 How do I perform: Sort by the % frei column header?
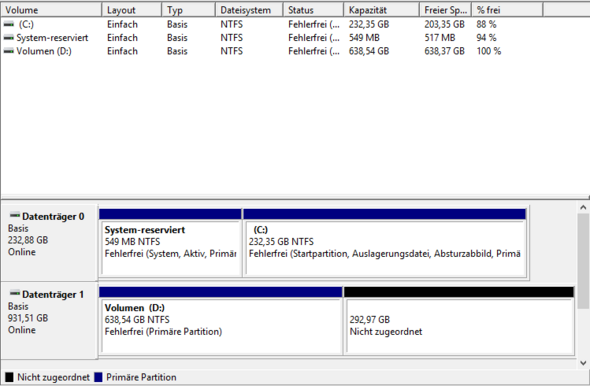(x=507, y=10)
